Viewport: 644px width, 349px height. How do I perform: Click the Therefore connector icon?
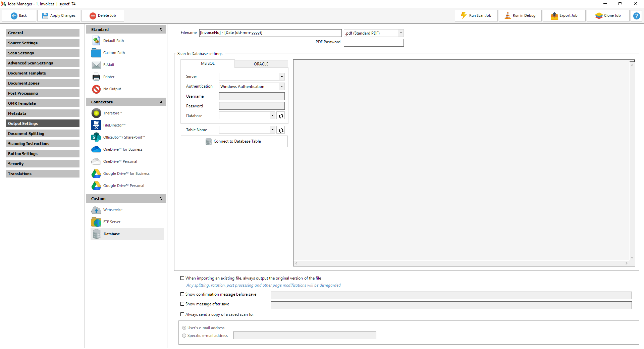[96, 113]
